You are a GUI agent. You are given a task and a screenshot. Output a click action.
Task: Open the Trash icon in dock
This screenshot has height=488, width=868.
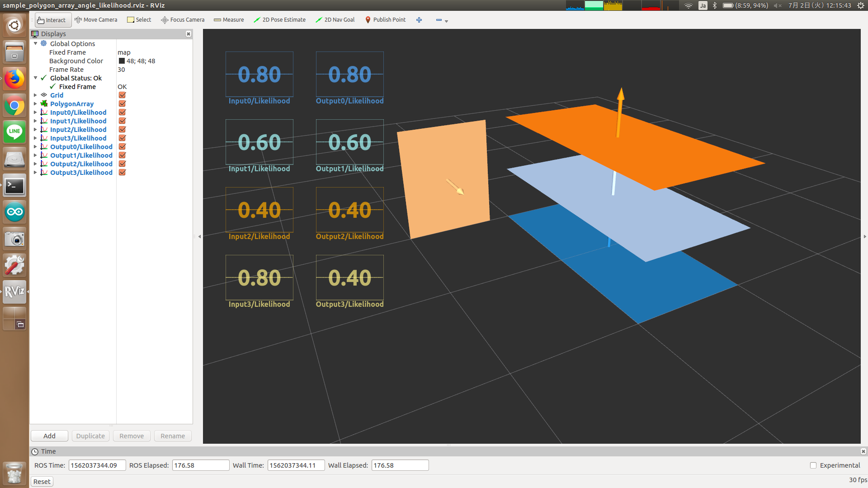pyautogui.click(x=14, y=473)
